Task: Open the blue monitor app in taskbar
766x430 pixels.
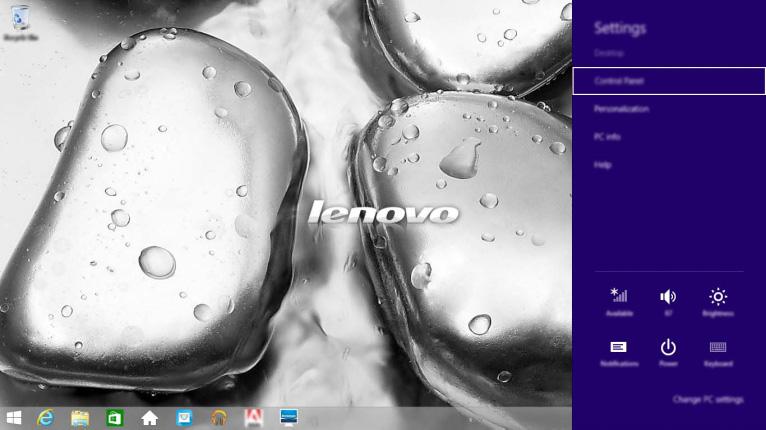Action: [184, 418]
